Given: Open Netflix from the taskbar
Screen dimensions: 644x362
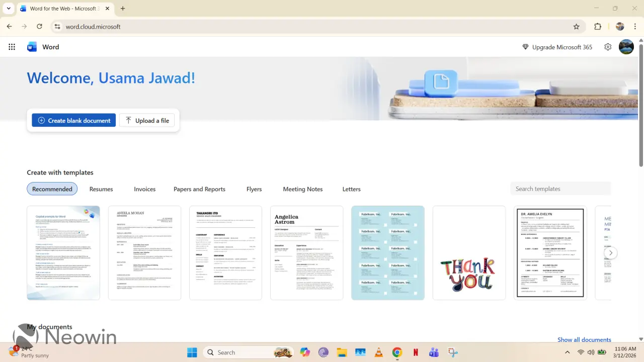Looking at the screenshot, I should pos(415,352).
